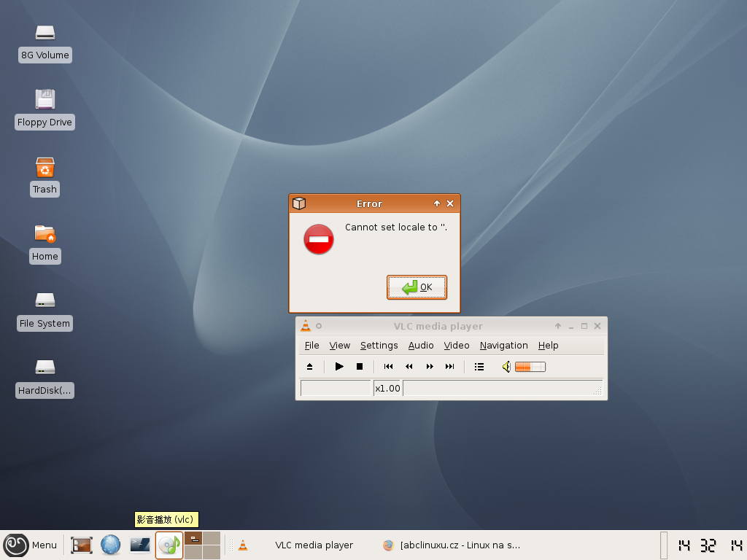This screenshot has width=747, height=560.
Task: Select the Trash desktop icon
Action: coord(44,176)
